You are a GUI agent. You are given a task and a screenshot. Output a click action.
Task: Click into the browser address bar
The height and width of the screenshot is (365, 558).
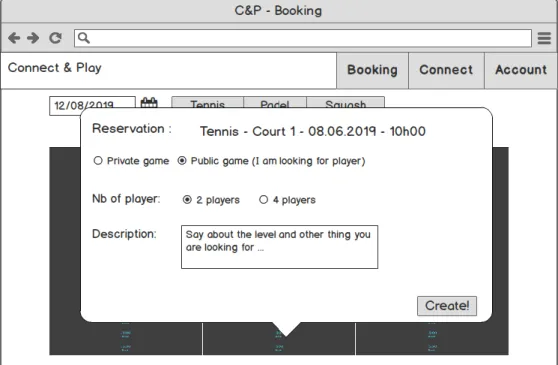(303, 38)
